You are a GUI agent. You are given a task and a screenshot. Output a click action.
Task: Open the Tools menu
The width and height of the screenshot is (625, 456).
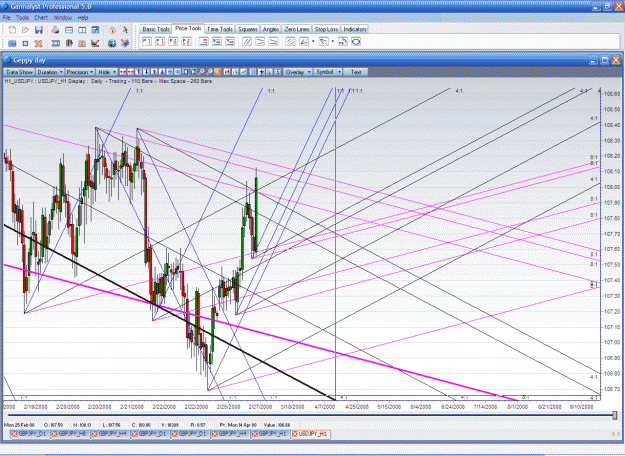pos(22,18)
